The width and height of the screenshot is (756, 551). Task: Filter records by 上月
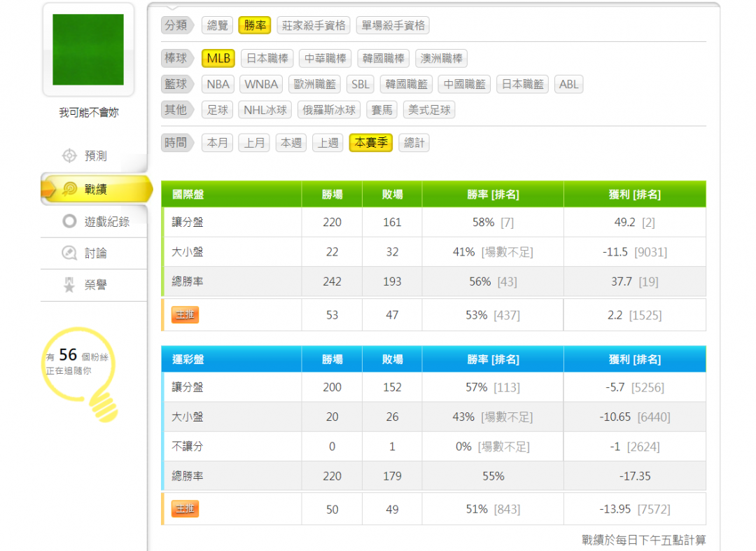[254, 143]
